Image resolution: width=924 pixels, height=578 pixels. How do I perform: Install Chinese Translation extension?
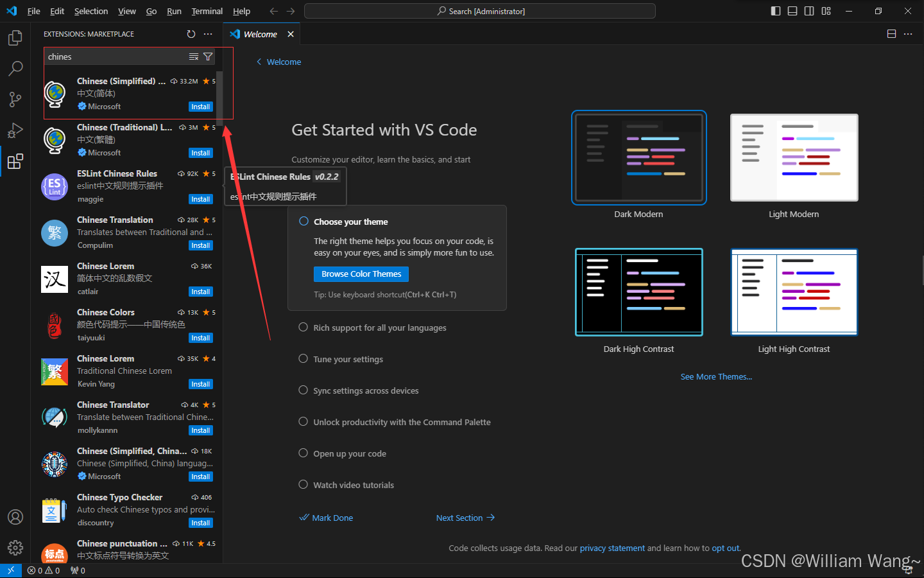(x=201, y=245)
